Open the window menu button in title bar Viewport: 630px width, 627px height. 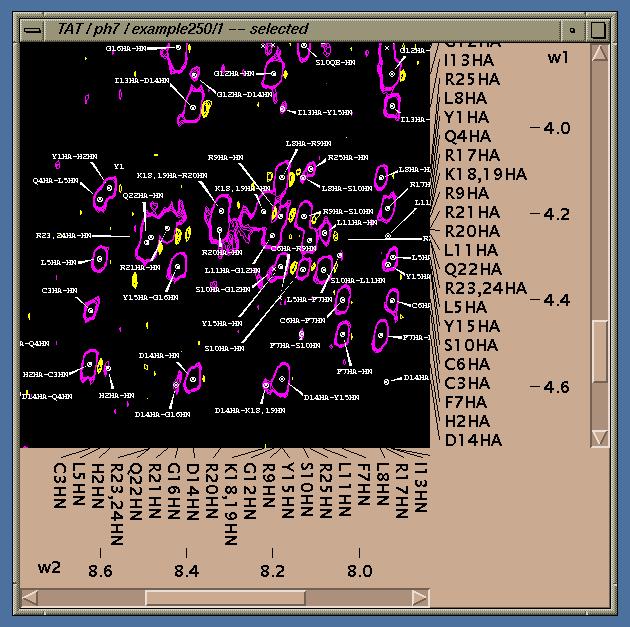33,29
